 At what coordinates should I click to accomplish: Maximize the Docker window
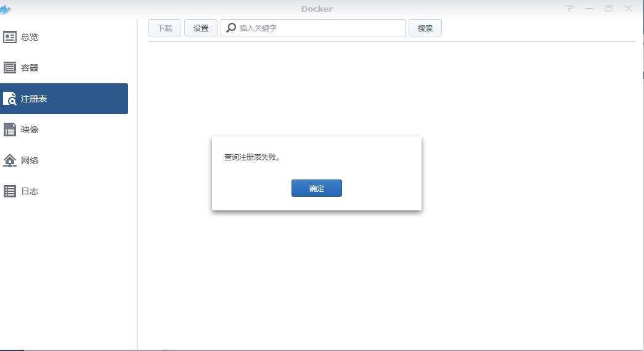(609, 9)
